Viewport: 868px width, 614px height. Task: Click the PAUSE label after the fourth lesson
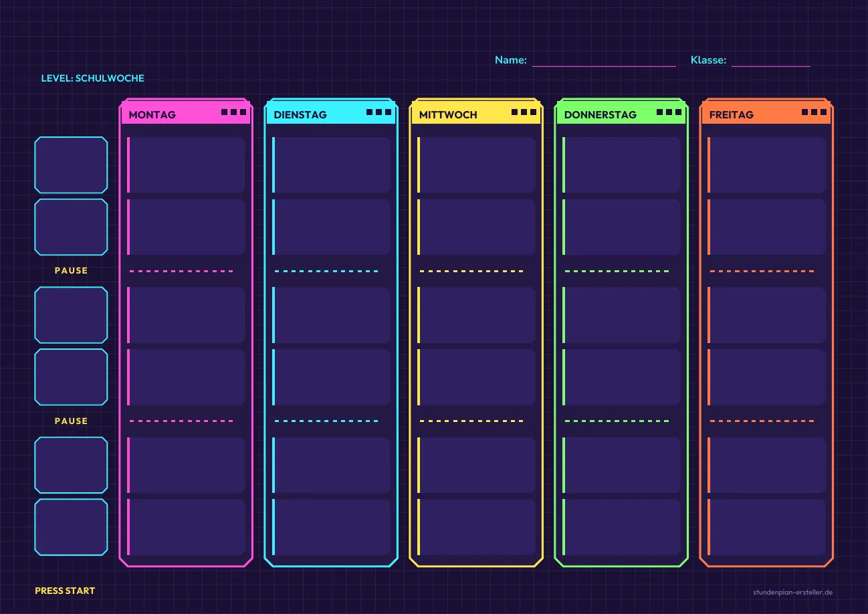[x=71, y=421]
